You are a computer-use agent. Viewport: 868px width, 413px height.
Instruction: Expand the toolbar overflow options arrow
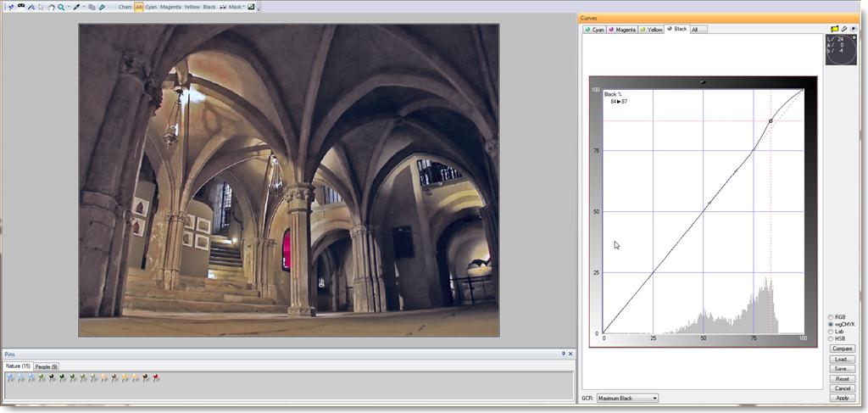[x=259, y=8]
